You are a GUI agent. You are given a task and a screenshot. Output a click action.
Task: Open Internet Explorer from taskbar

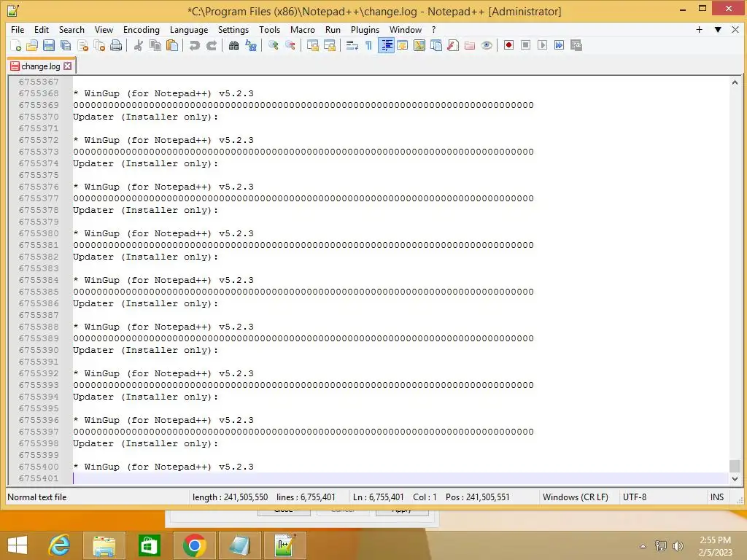coord(59,545)
